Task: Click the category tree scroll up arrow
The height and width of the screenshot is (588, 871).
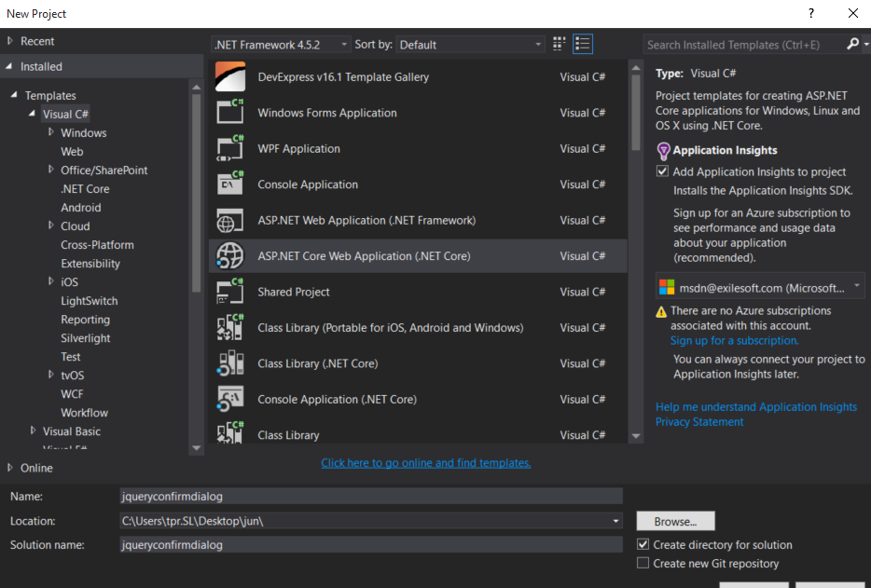Action: coord(196,88)
